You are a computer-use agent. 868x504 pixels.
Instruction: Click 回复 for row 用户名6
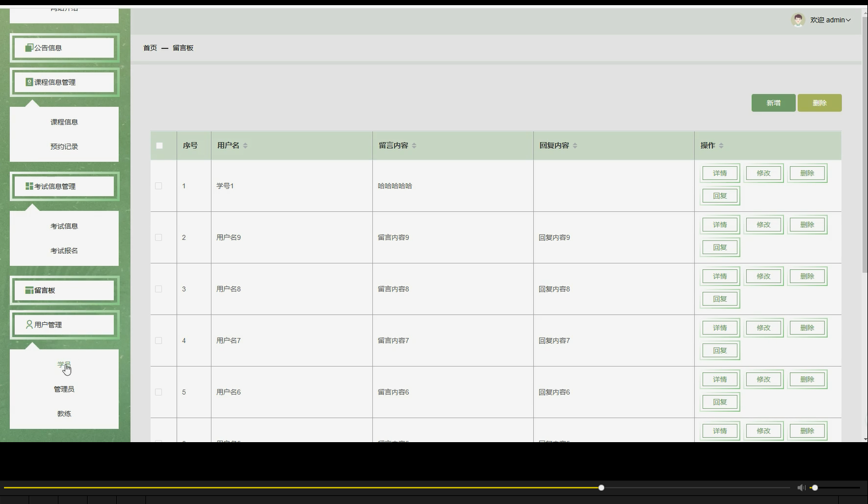(720, 402)
